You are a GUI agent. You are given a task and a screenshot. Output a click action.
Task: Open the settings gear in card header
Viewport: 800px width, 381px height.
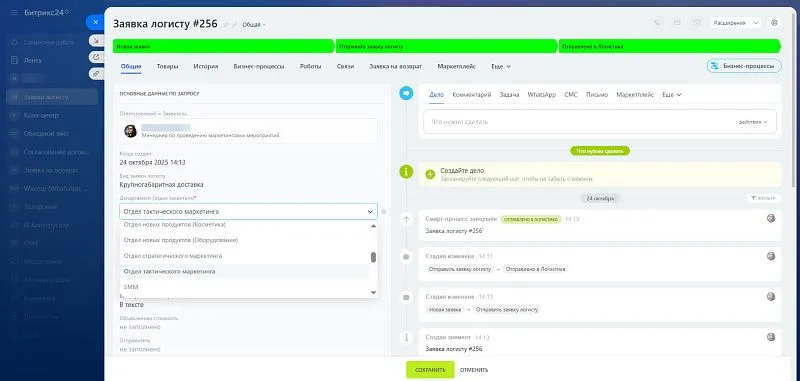pyautogui.click(x=774, y=23)
